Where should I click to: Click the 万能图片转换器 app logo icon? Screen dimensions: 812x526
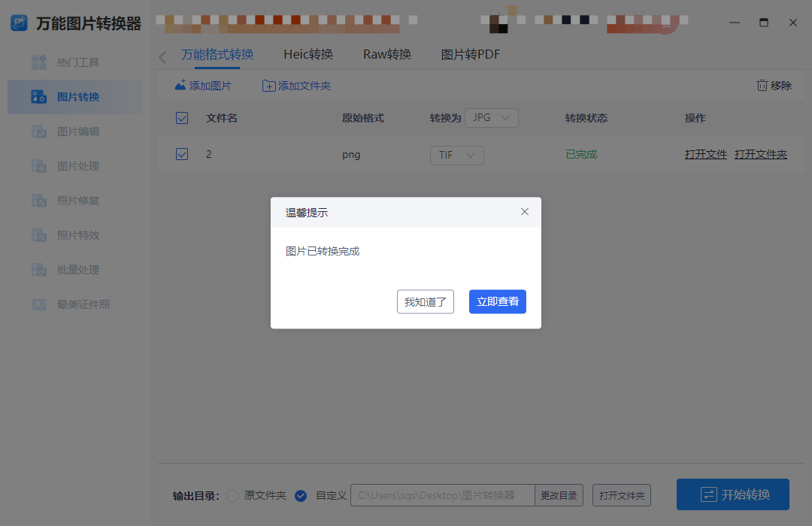[x=19, y=23]
